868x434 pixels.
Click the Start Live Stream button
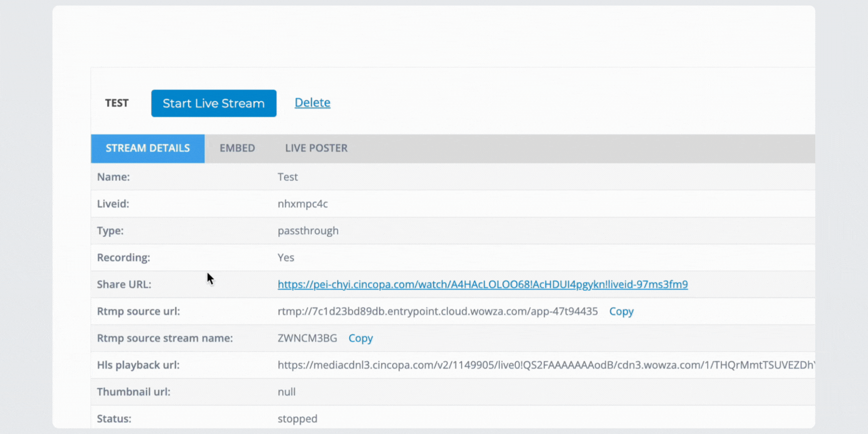click(x=213, y=103)
